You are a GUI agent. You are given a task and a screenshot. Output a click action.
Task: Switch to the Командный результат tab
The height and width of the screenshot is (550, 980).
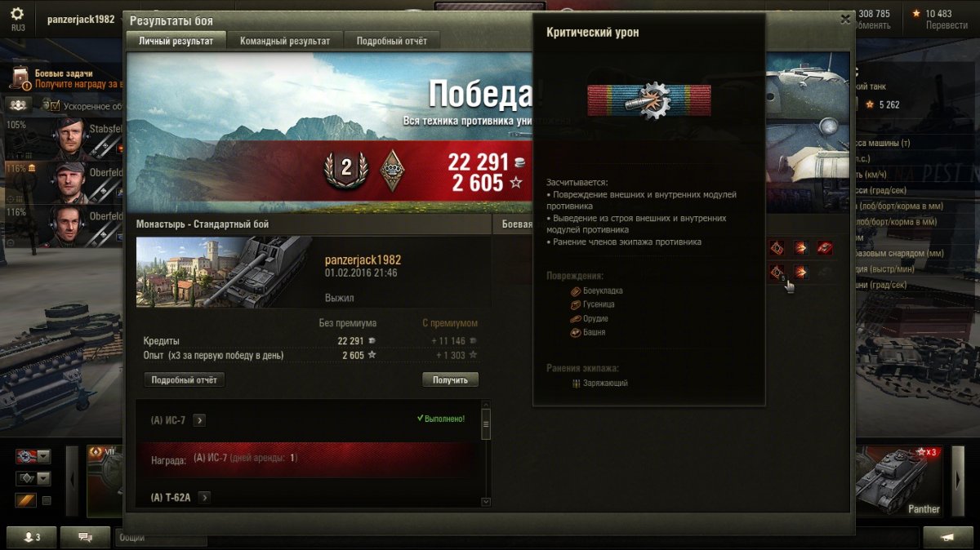point(285,41)
